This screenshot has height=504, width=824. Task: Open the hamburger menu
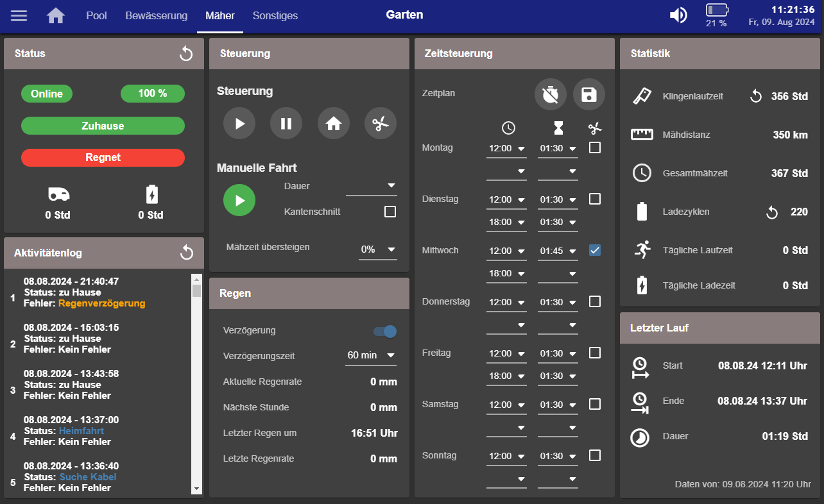coord(19,15)
